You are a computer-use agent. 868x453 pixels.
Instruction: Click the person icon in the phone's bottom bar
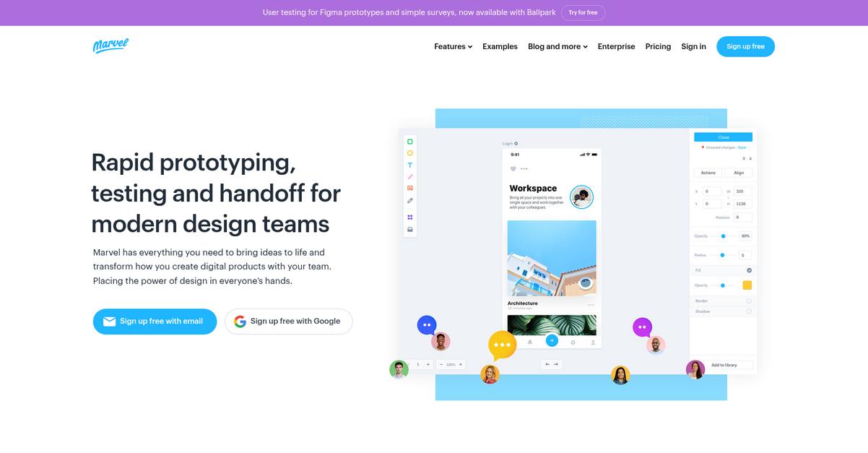coord(593,342)
